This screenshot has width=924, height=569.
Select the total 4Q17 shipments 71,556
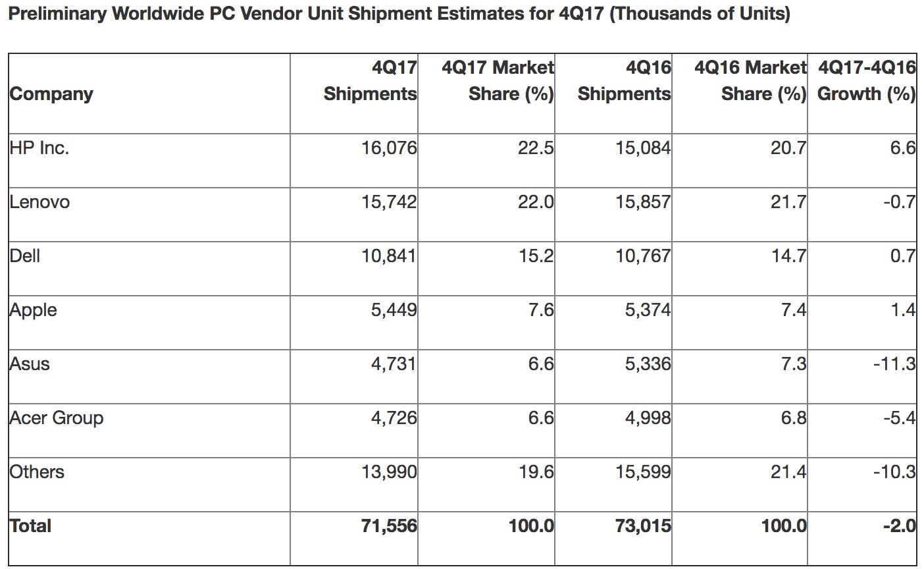pos(390,526)
